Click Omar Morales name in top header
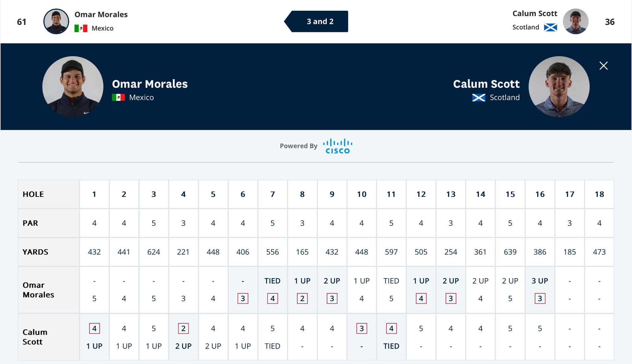 pos(101,15)
